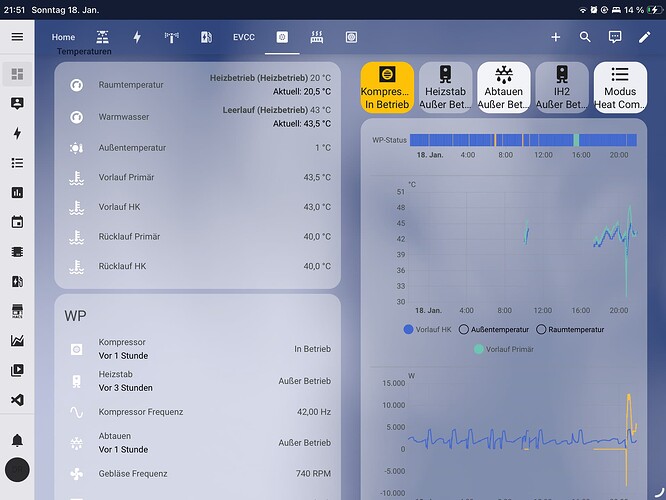Open the Modus Heat Com... button card
The height and width of the screenshot is (500, 666).
(620, 88)
